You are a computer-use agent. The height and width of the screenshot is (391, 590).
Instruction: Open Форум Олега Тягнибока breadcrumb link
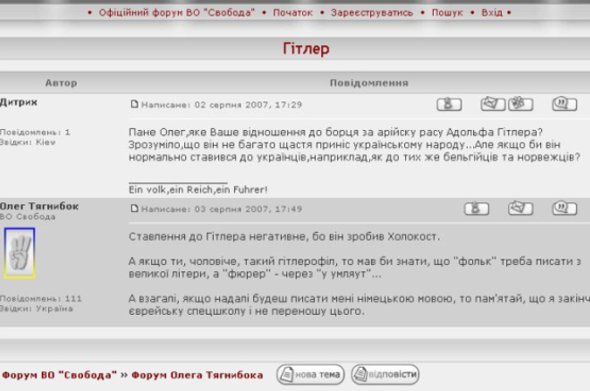pyautogui.click(x=197, y=375)
